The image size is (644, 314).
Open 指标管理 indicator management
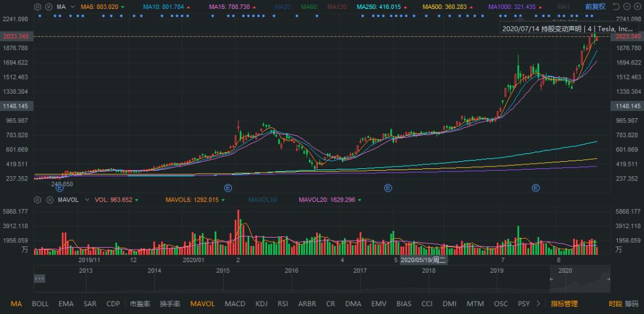coord(564,304)
